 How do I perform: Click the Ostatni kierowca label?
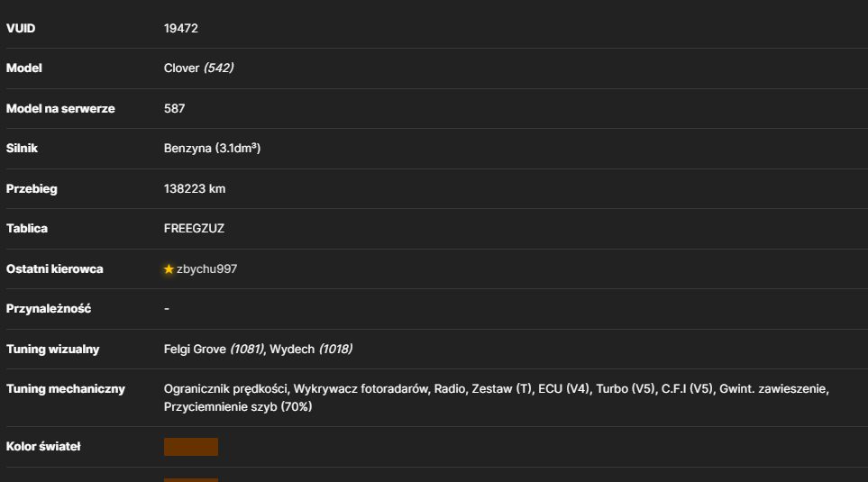pyautogui.click(x=55, y=269)
